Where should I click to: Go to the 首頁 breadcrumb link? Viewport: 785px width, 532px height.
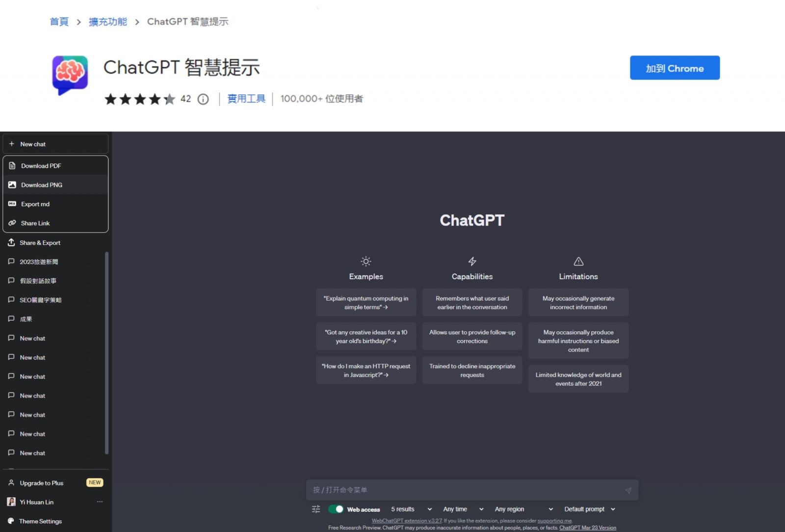coord(59,22)
